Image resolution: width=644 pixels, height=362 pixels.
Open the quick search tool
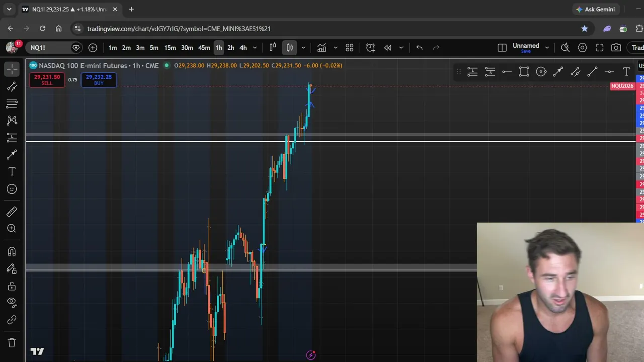click(x=566, y=48)
